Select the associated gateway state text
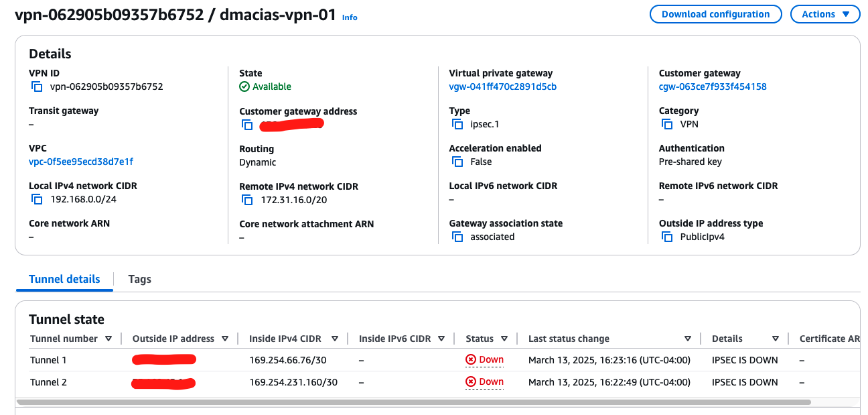The image size is (868, 415). [x=492, y=237]
